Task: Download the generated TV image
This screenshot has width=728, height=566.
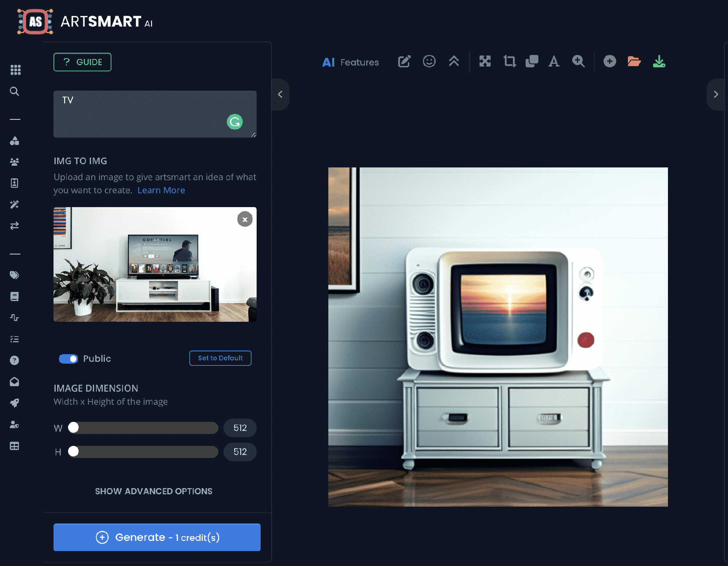Action: click(x=659, y=62)
